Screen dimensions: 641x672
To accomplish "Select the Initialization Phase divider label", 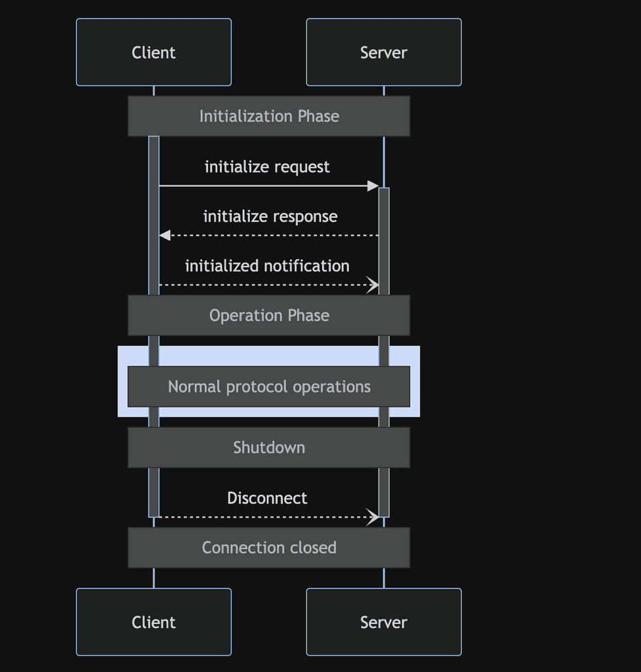I will tap(268, 116).
